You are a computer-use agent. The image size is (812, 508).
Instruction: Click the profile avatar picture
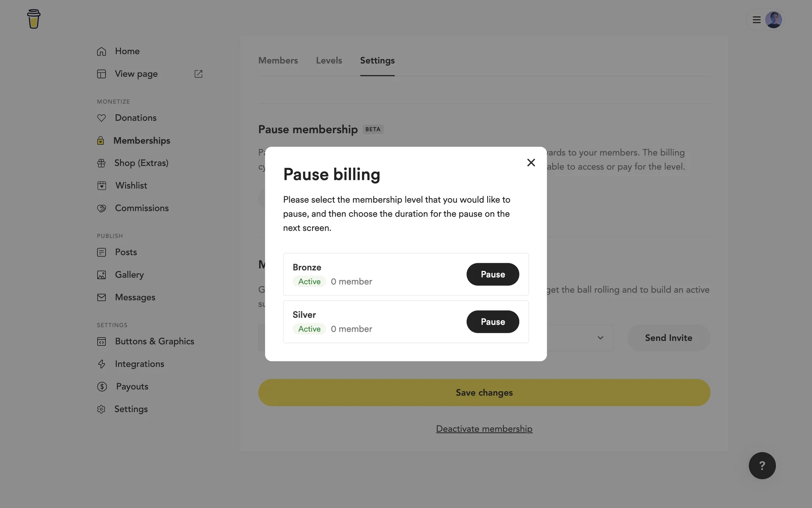tap(774, 20)
